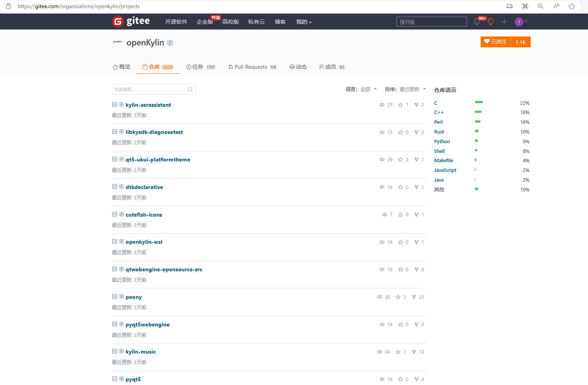Viewport: 588px width, 385px height.
Task: Toggle the 已关注 follow button
Action: point(496,42)
